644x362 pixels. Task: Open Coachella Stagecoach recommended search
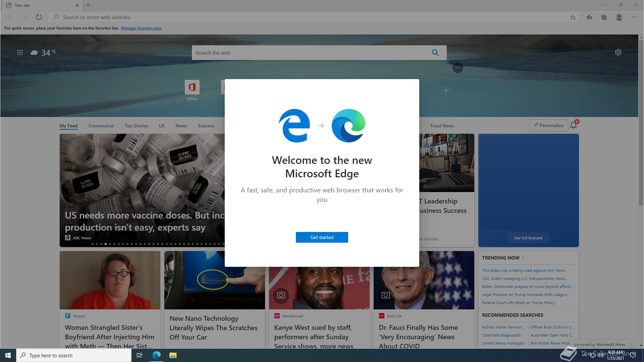click(503, 335)
